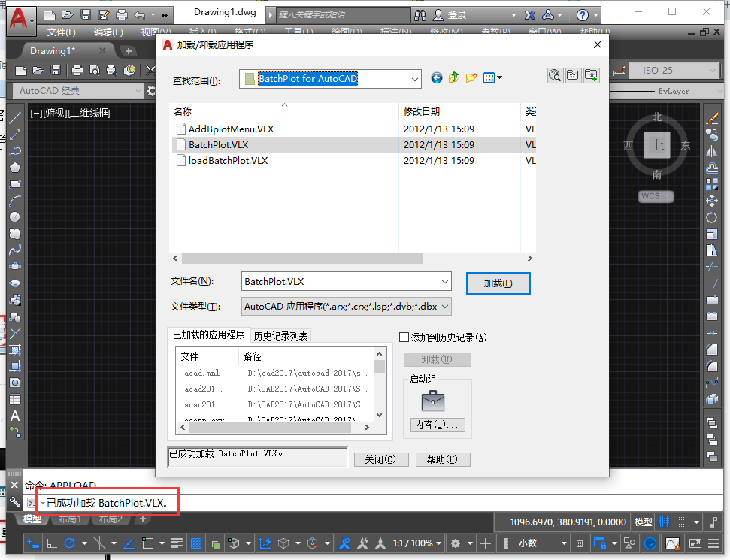Toggle lineweight display in status bar
The image size is (730, 560).
pyautogui.click(x=177, y=543)
